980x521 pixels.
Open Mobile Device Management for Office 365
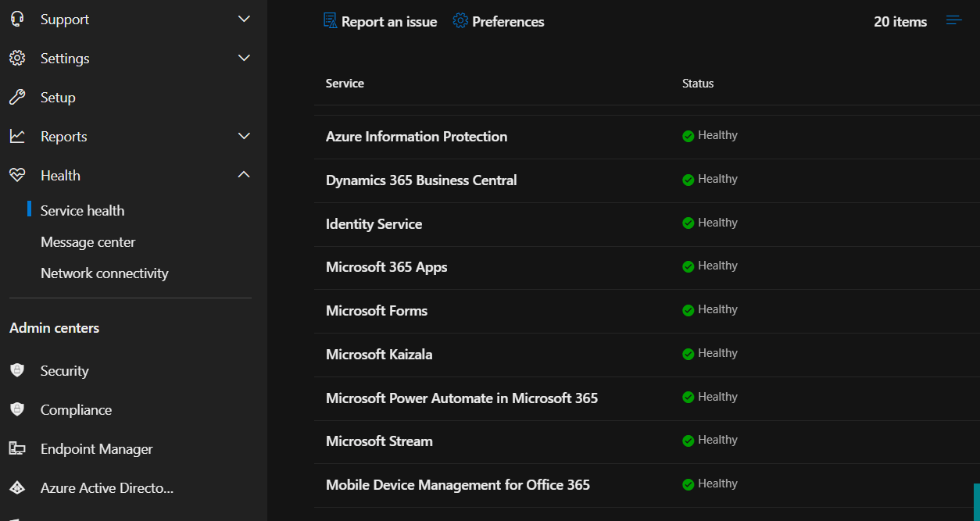tap(458, 485)
